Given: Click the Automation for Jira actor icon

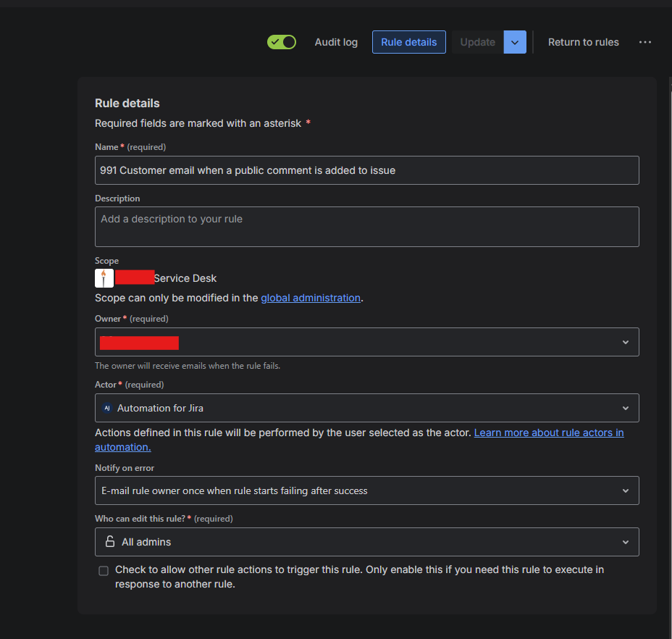Looking at the screenshot, I should [106, 408].
